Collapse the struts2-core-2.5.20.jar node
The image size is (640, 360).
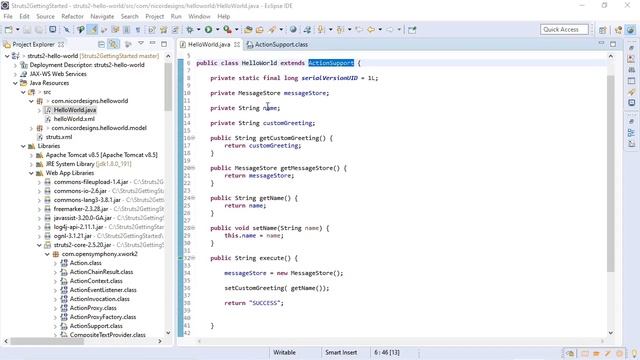(x=39, y=245)
